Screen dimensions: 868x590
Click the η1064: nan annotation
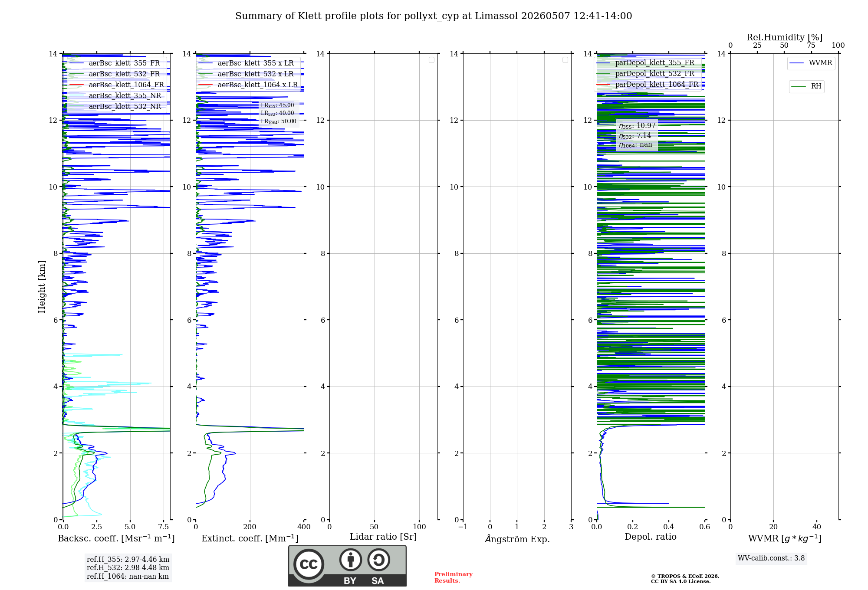pos(635,145)
